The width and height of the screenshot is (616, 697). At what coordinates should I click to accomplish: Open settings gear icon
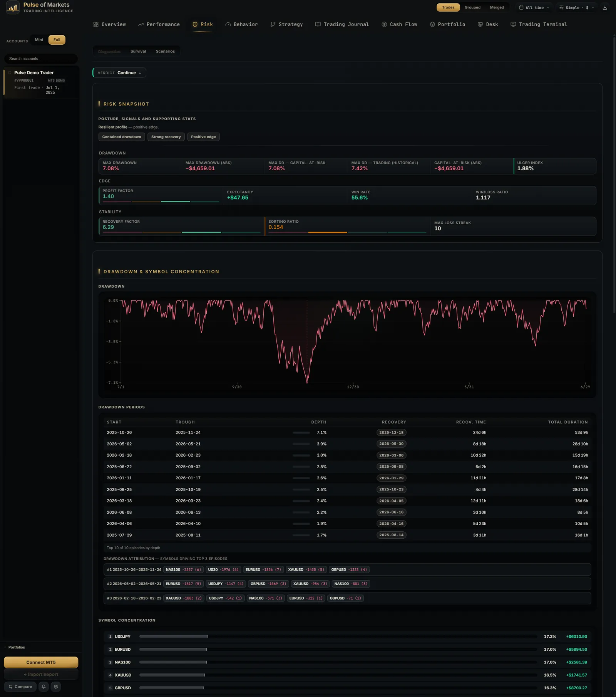56,687
